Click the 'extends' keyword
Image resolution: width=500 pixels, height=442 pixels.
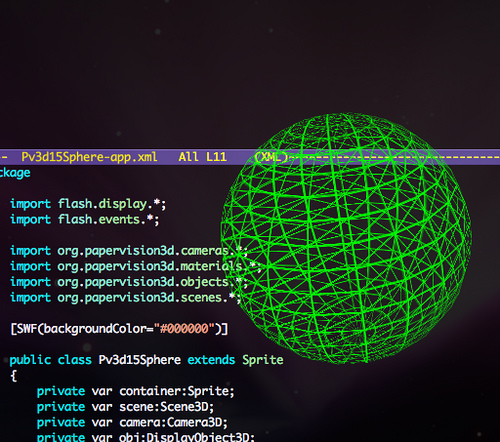click(211, 360)
